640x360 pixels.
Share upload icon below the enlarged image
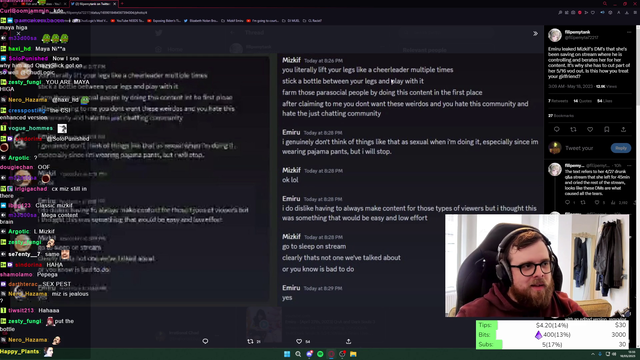[348, 341]
